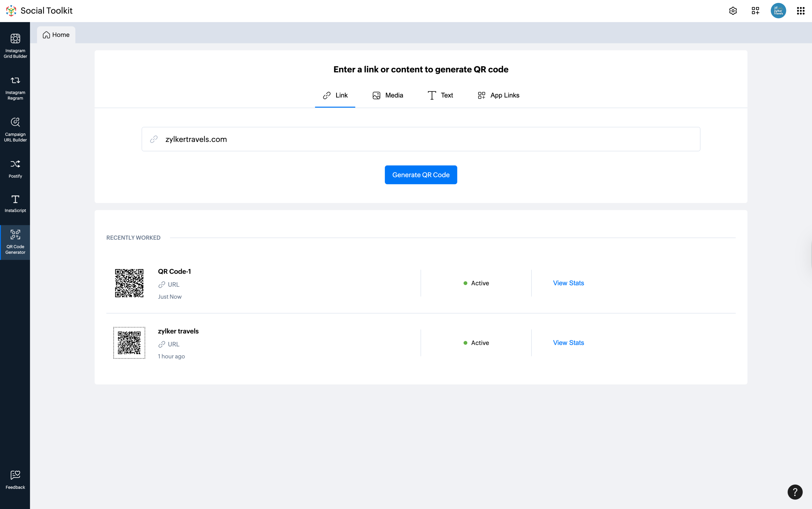Open settings gear in top bar
The image size is (812, 509).
[732, 11]
